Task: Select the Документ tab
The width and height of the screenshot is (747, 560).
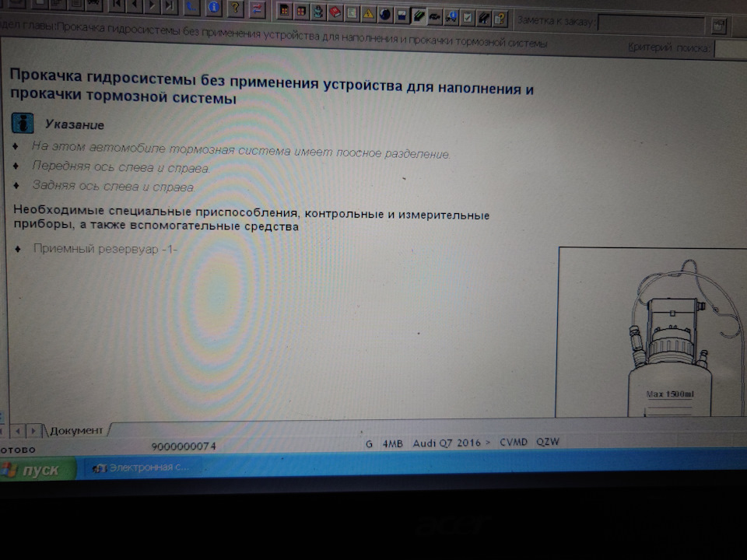Action: tap(76, 430)
